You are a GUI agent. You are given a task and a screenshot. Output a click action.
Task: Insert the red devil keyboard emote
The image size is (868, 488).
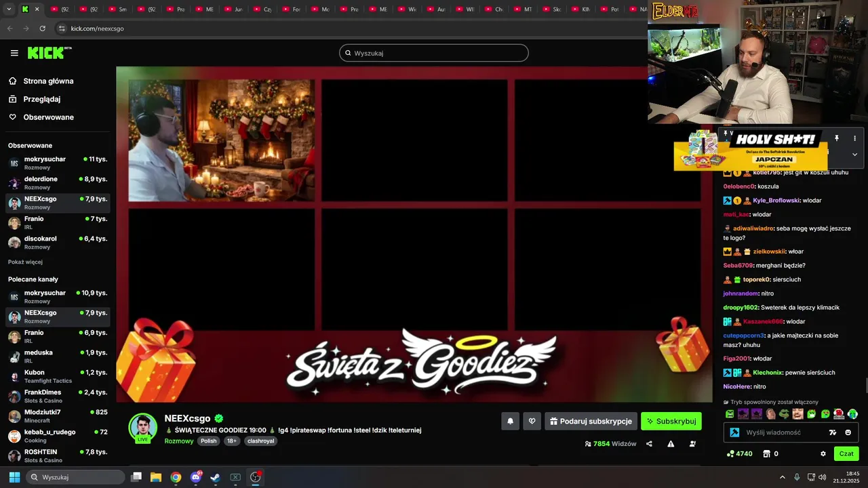click(x=839, y=414)
